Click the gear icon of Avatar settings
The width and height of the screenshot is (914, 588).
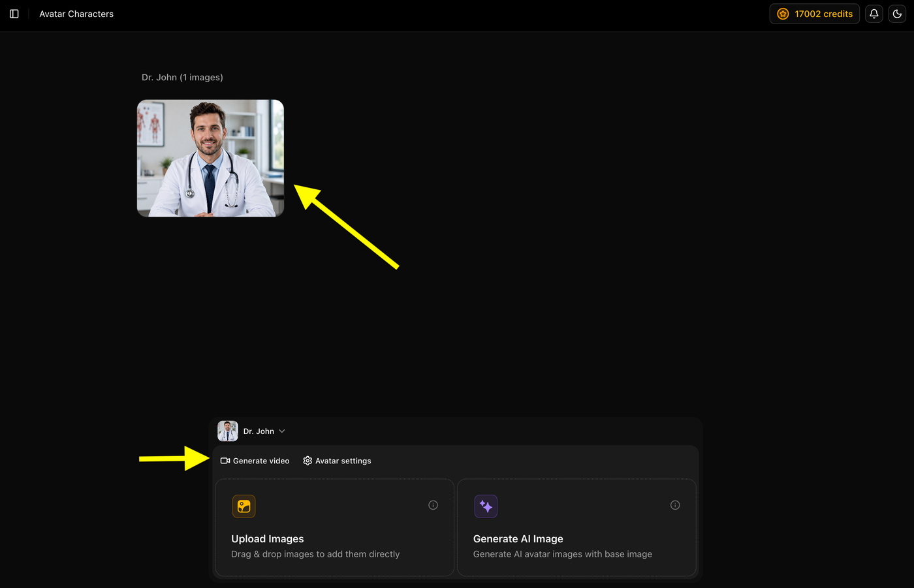(x=307, y=461)
